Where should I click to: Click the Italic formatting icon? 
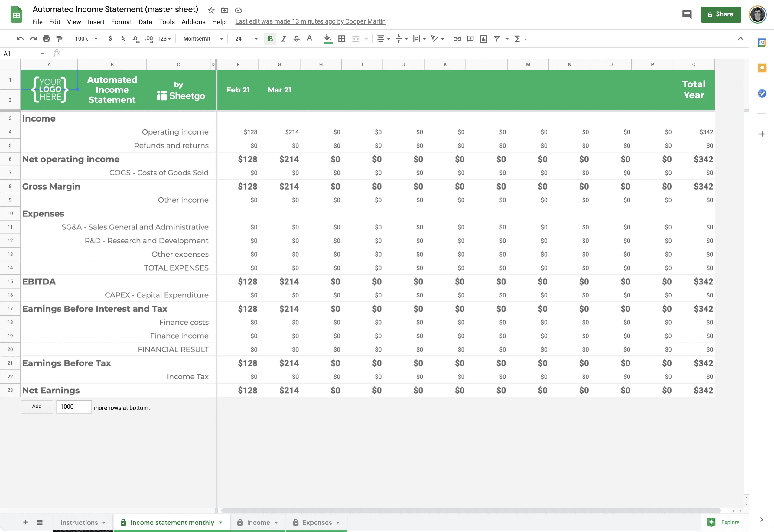[x=282, y=38]
